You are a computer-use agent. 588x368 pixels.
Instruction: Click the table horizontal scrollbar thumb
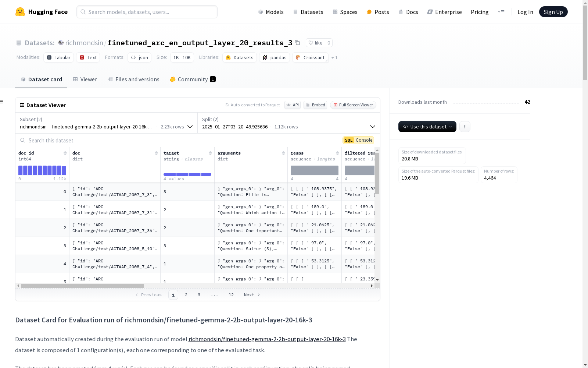point(82,286)
